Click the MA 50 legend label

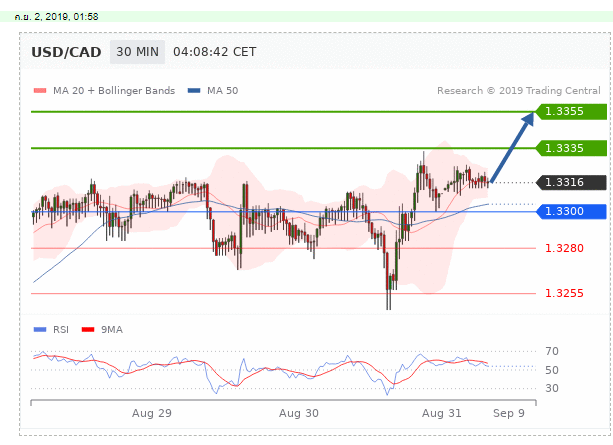(x=222, y=91)
